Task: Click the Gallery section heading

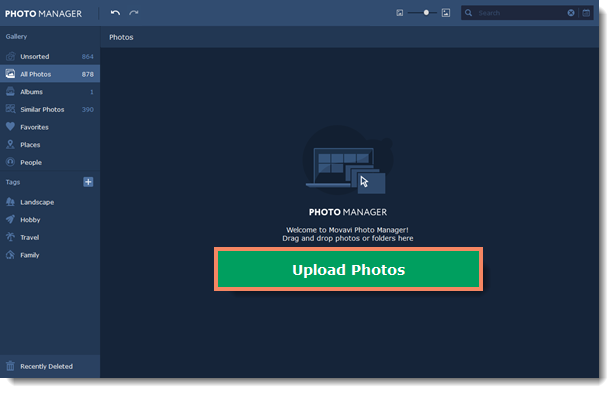Action: pos(16,36)
